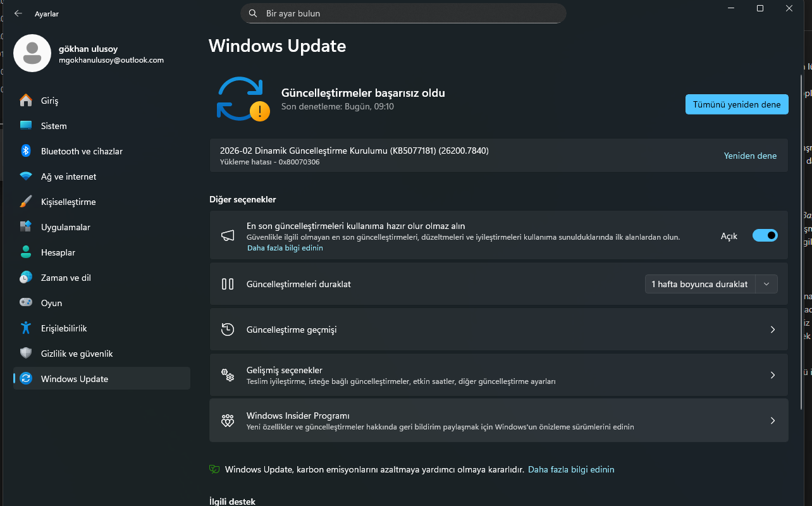This screenshot has width=812, height=506.
Task: Open Windows Insider Programı via its chevron
Action: pyautogui.click(x=772, y=421)
